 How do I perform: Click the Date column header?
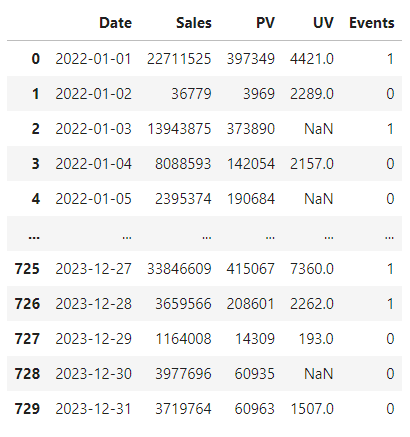tap(115, 23)
